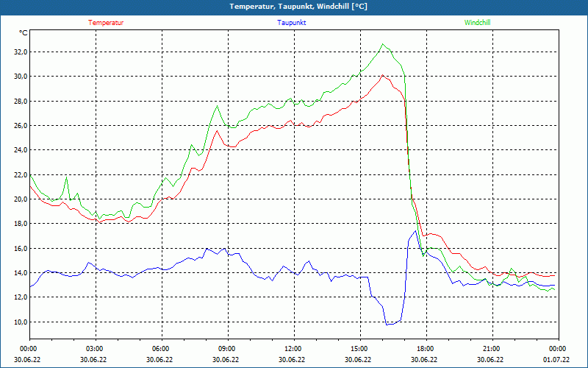Click the 00:00 label for 01.07.22

coord(557,349)
